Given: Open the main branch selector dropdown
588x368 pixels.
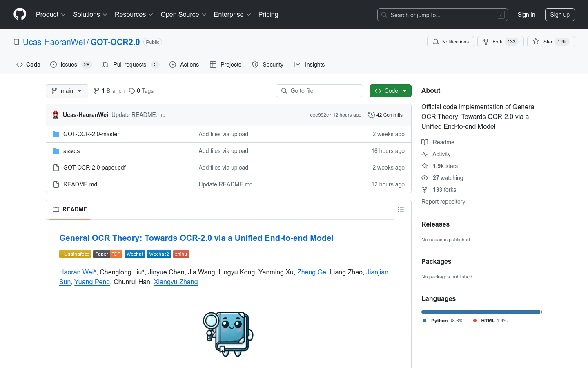Looking at the screenshot, I should pos(67,91).
